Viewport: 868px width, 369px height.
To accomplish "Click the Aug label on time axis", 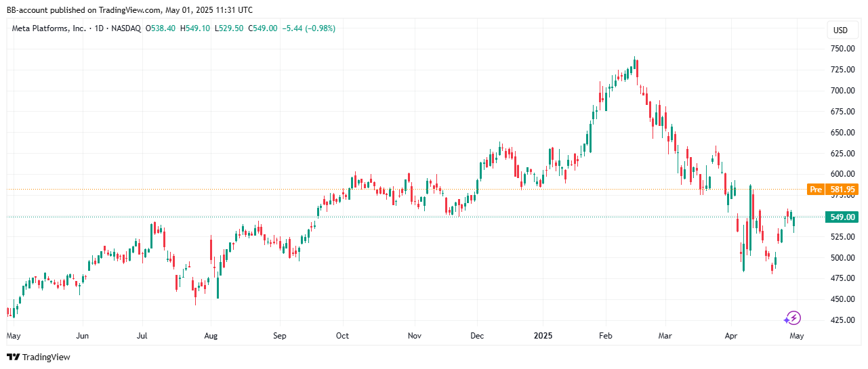I will pos(211,335).
